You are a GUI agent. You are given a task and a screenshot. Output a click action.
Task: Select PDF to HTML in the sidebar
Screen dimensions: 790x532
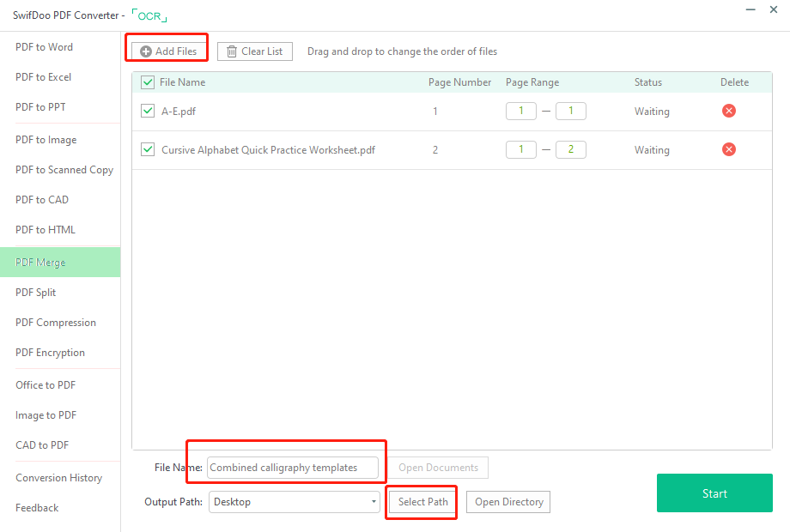[x=46, y=230]
